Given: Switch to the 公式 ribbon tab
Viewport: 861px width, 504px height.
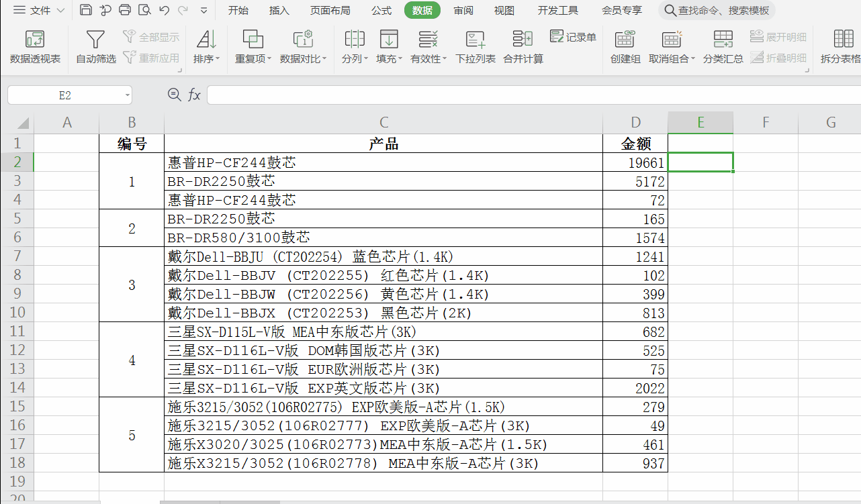Looking at the screenshot, I should click(x=381, y=10).
